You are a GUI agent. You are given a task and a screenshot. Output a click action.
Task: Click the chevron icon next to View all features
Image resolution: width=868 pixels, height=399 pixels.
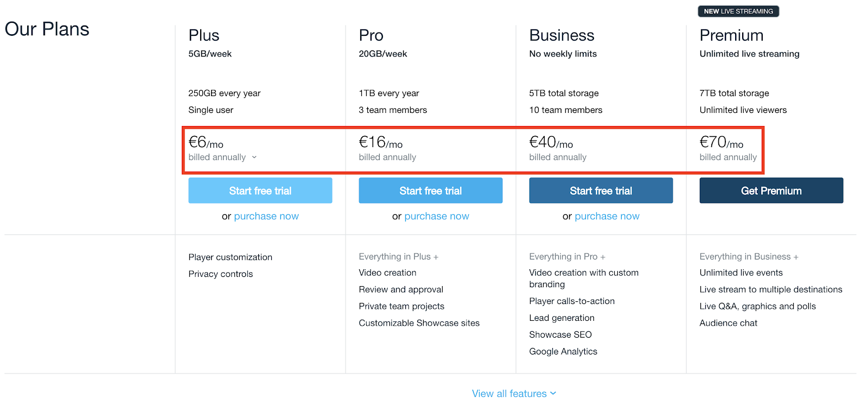pos(553,394)
